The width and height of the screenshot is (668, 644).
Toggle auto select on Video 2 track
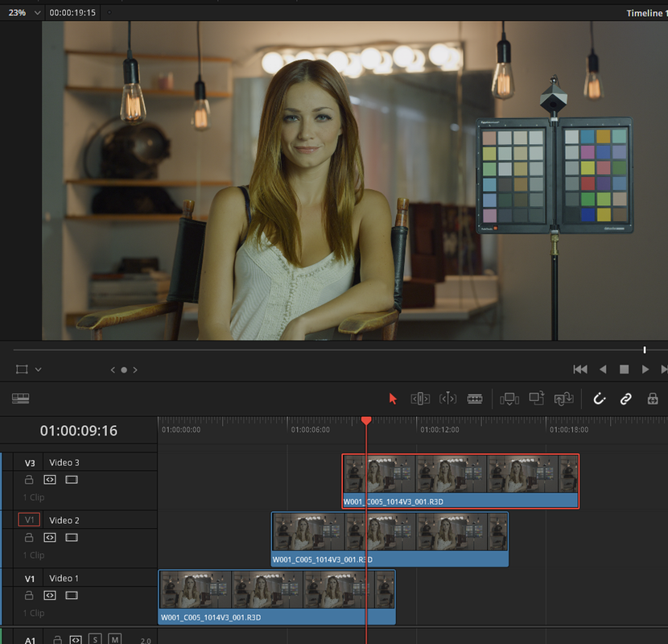[50, 538]
